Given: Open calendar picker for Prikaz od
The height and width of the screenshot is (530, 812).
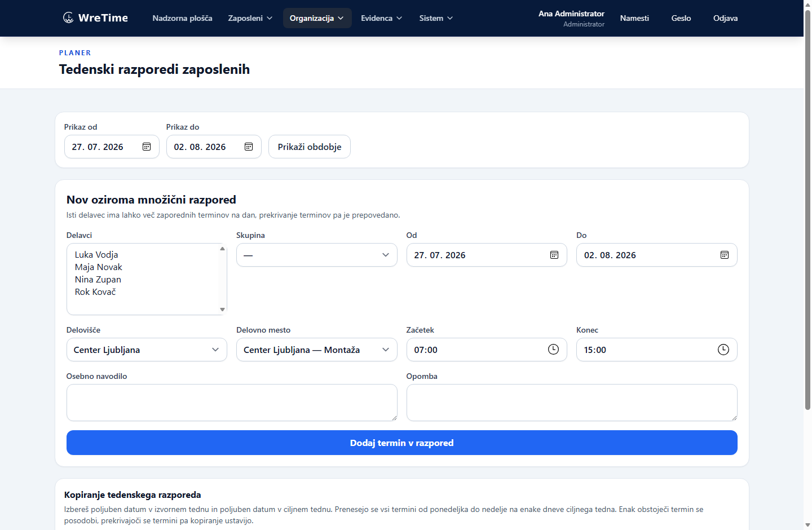Looking at the screenshot, I should coord(147,147).
